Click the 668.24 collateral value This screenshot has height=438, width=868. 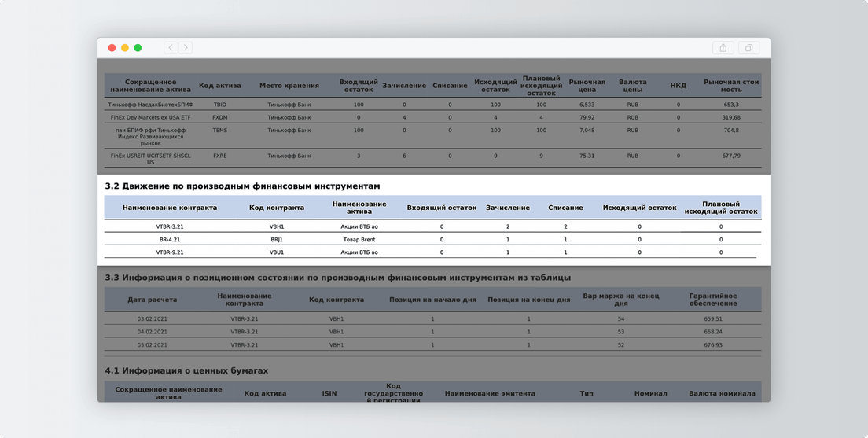click(x=713, y=332)
